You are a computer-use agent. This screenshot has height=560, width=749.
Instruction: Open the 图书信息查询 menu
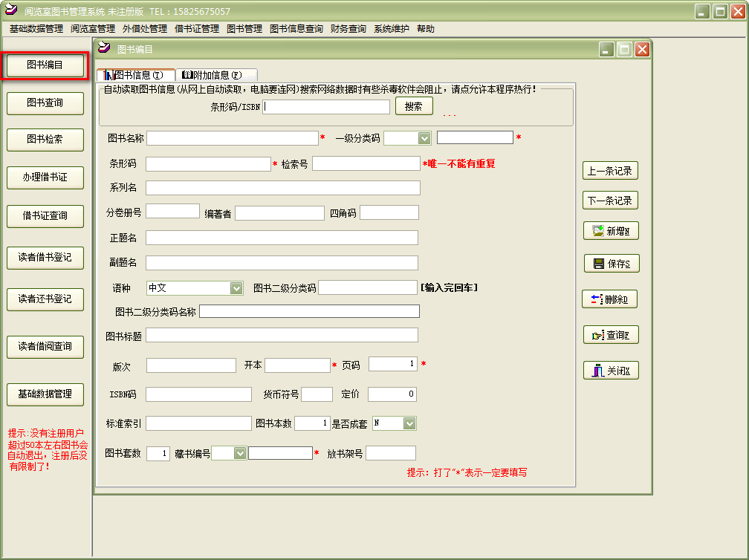pyautogui.click(x=296, y=29)
